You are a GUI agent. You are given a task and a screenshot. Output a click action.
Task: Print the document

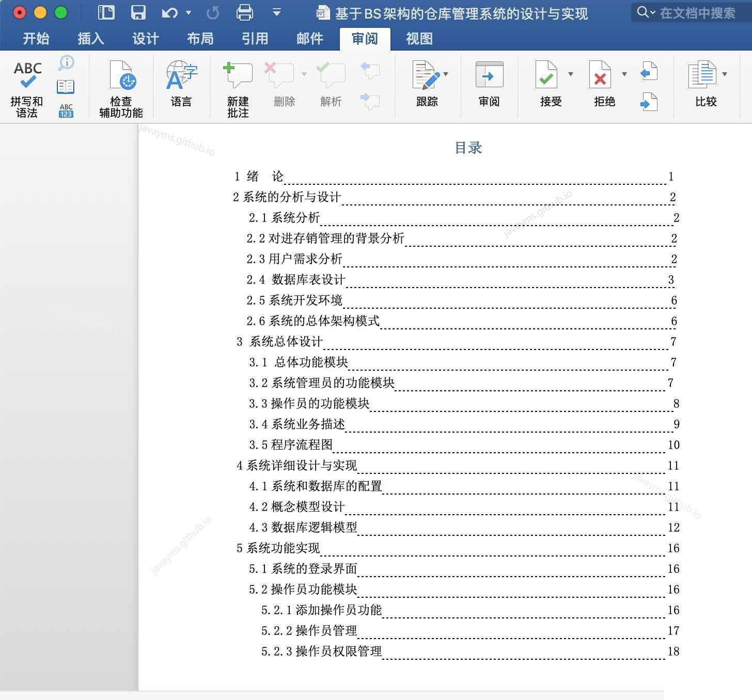245,12
